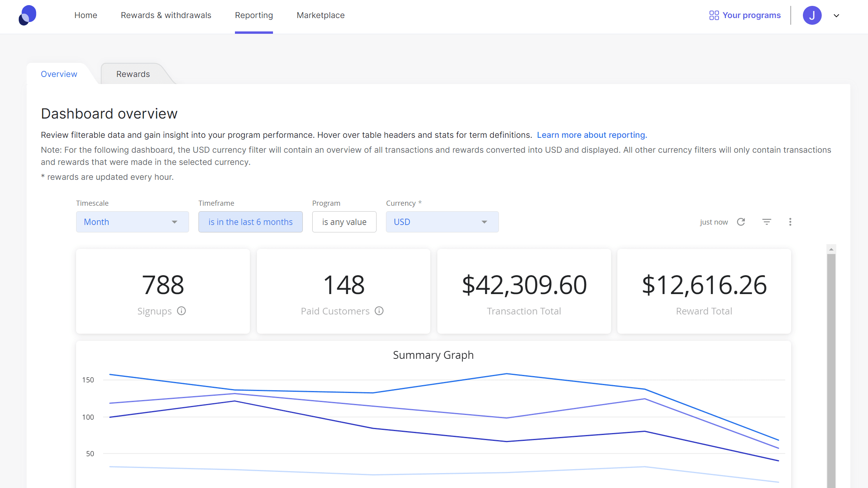Open the three-dot dashboard actions menu
The width and height of the screenshot is (868, 488).
point(790,222)
